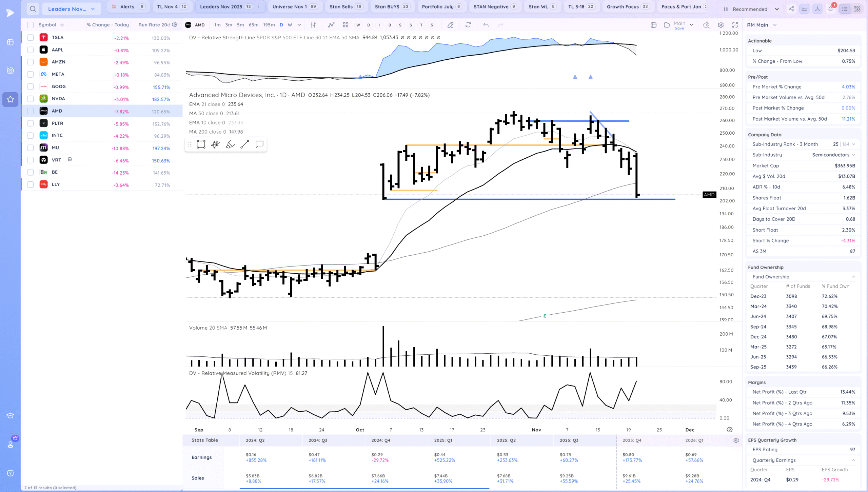Click the search magnifier icon
The image size is (868, 492).
33,9
